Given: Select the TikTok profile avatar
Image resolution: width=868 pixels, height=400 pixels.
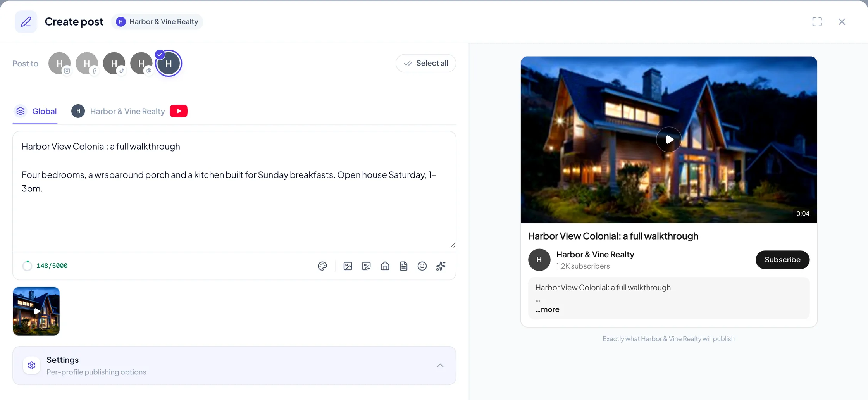Looking at the screenshot, I should click(114, 63).
